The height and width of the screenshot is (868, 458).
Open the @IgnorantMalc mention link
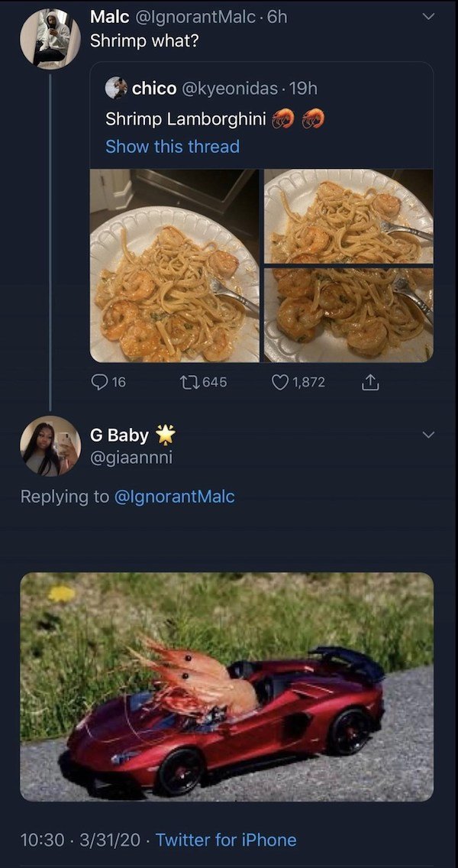[x=174, y=497]
